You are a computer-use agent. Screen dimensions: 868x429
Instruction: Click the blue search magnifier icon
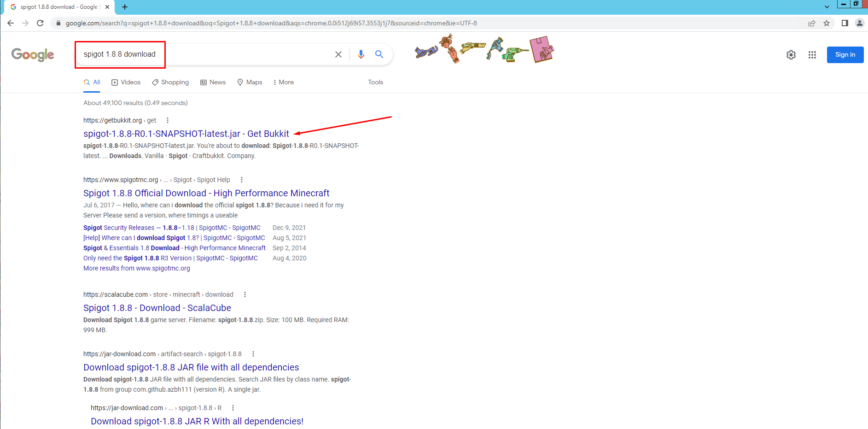[379, 54]
